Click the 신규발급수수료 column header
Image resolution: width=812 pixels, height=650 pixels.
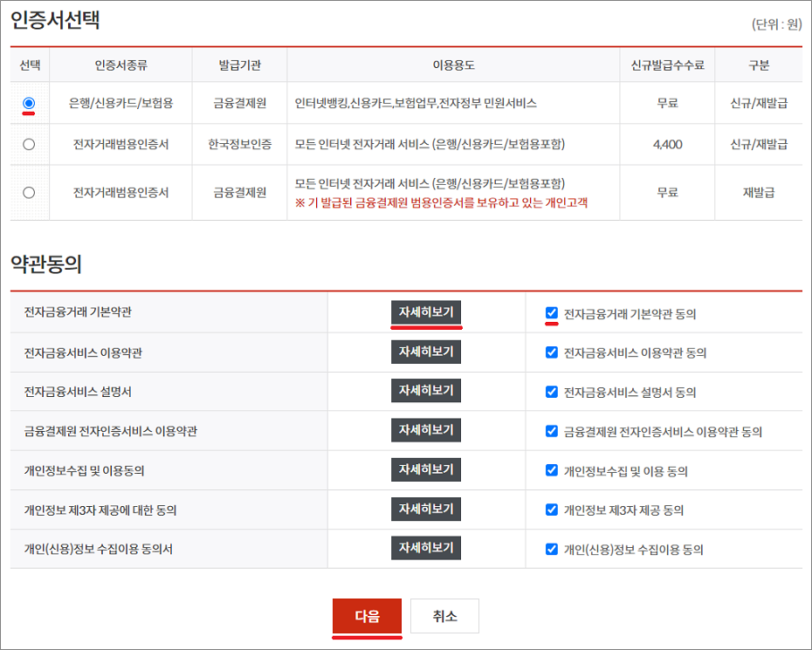[668, 65]
